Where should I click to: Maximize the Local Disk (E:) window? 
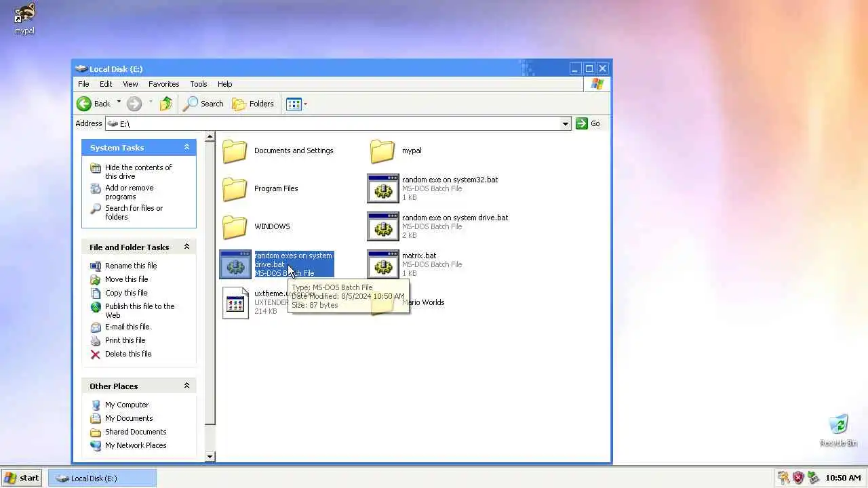[x=589, y=68]
